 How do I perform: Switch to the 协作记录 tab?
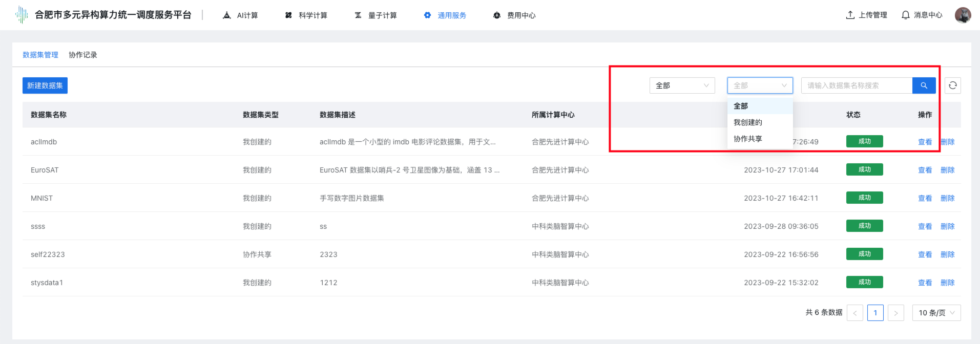click(x=83, y=55)
